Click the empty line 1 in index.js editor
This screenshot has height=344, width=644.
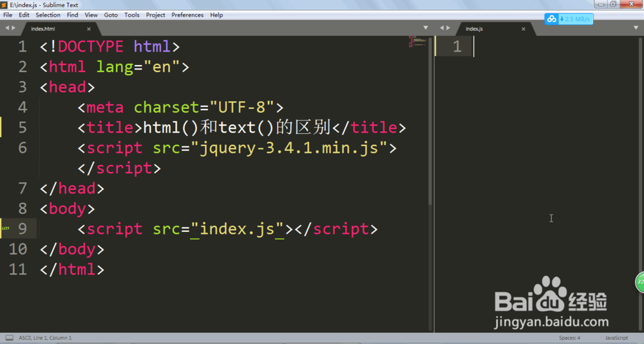(554, 46)
